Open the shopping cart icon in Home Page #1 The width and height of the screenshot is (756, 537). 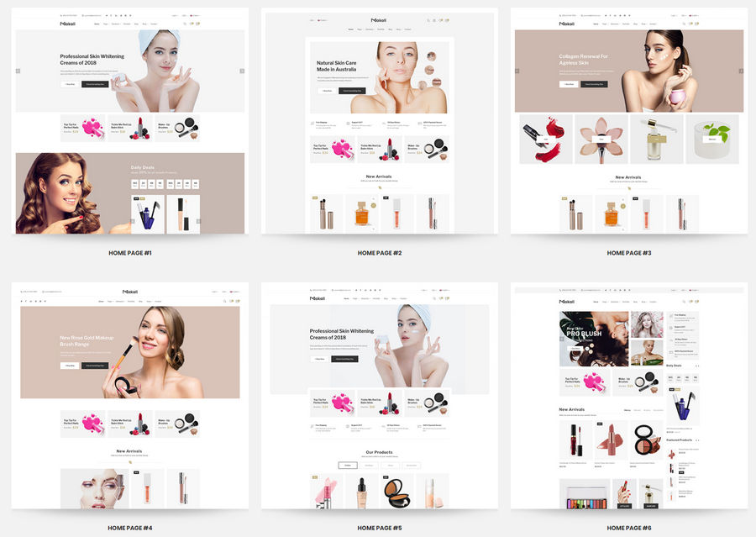[x=197, y=24]
